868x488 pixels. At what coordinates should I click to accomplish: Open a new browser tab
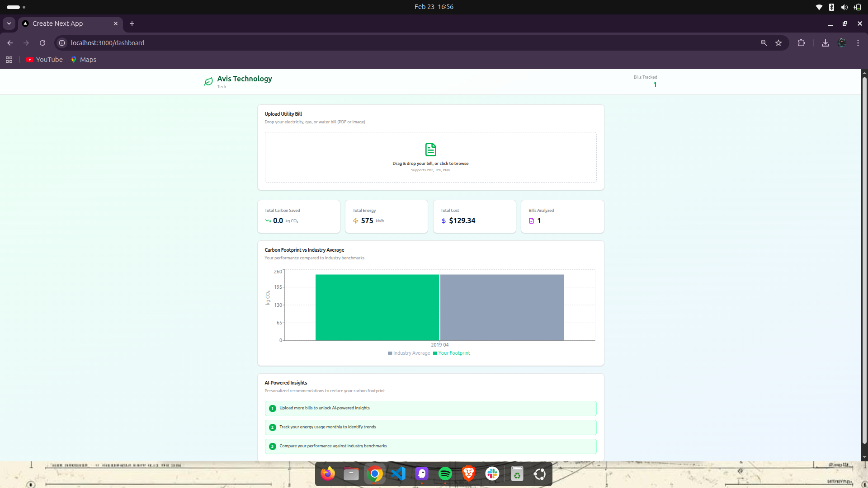132,23
